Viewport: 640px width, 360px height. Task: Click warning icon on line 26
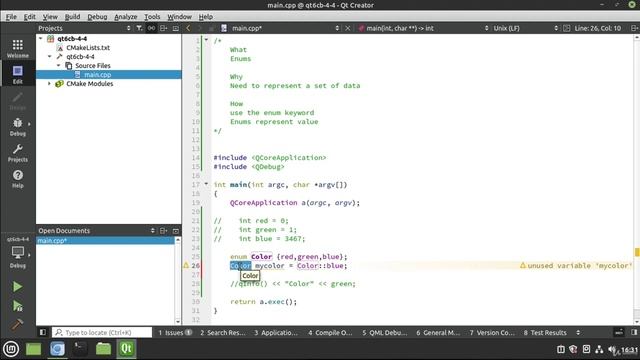186,265
